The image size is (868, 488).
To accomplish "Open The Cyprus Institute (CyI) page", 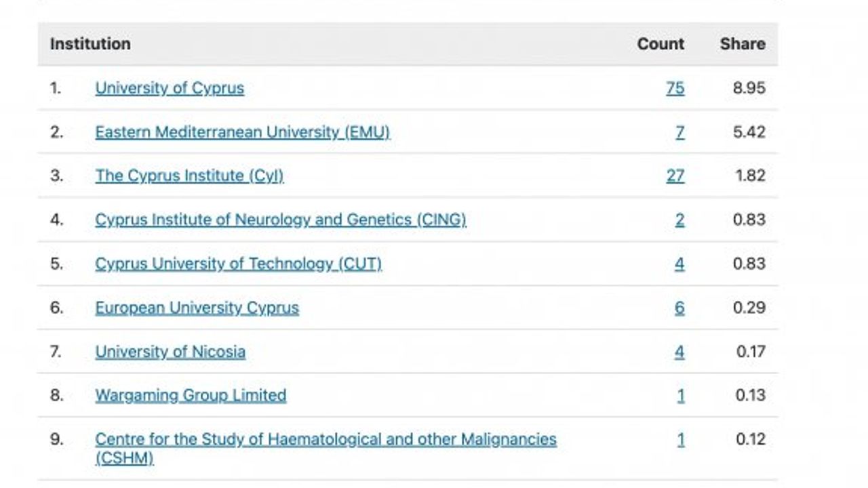I will (x=189, y=176).
